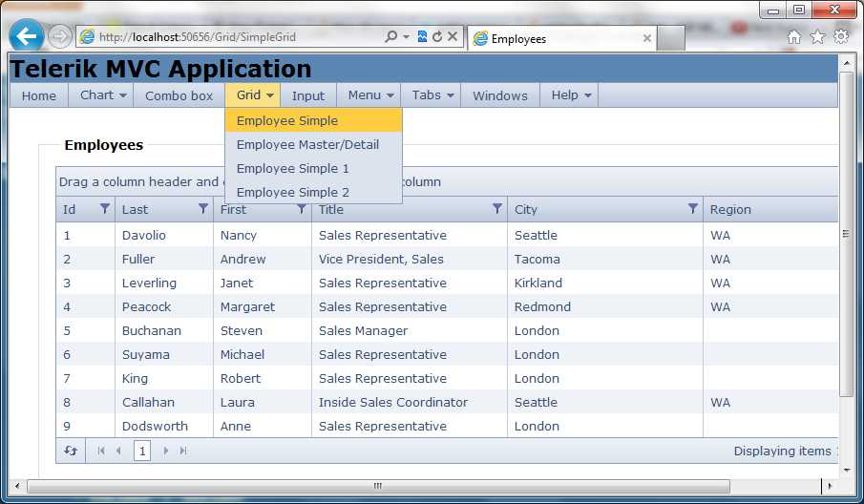The height and width of the screenshot is (504, 864).
Task: Sort by the Id column header
Action: coord(70,209)
